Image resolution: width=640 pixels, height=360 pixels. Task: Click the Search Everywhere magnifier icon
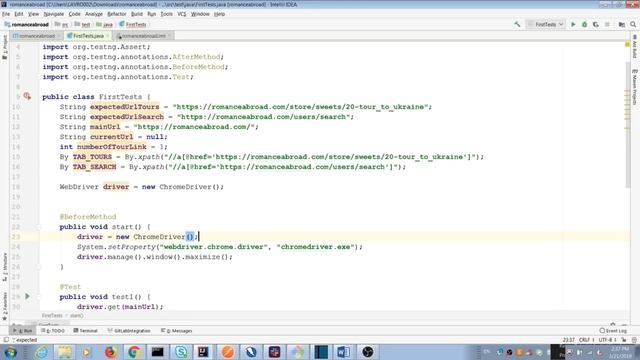633,24
